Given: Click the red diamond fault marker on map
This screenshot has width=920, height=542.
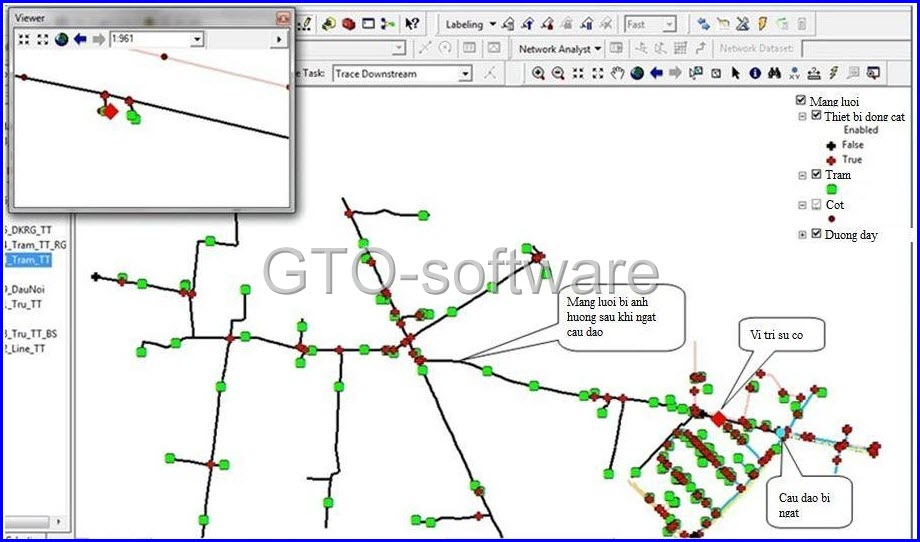Looking at the screenshot, I should coord(719,418).
